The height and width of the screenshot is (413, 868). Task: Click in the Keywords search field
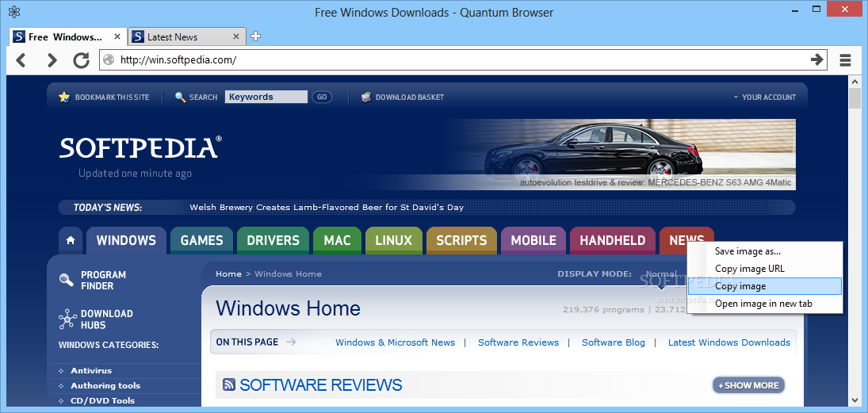coord(266,97)
